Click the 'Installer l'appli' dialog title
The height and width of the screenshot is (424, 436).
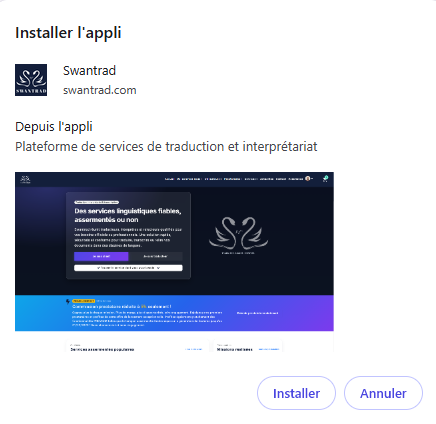(68, 33)
